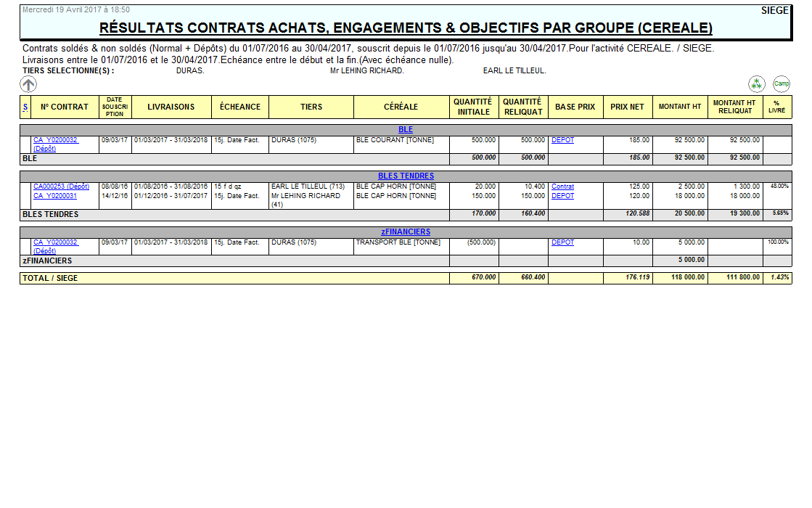Screen dimensions: 812x508
Task: Click DEPOT link on Mr LEHING RICHARD row
Action: 562,196
